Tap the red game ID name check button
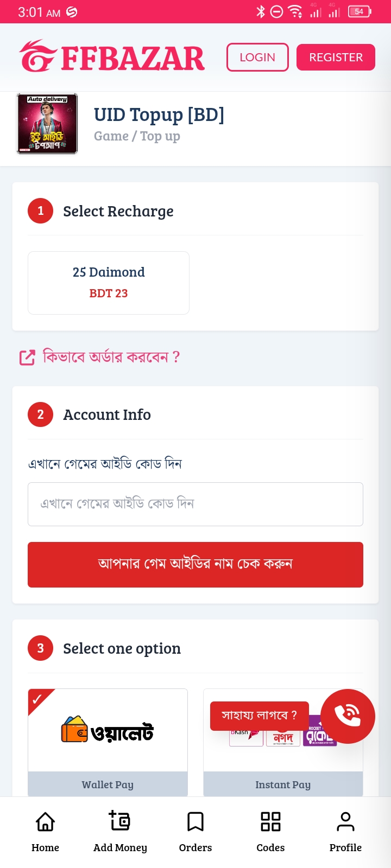Screen dimensions: 391x868 click(195, 564)
